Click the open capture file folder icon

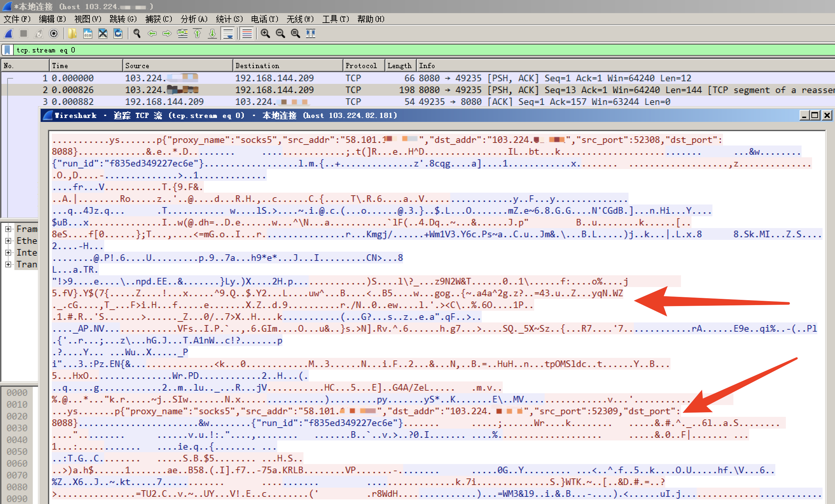point(72,33)
